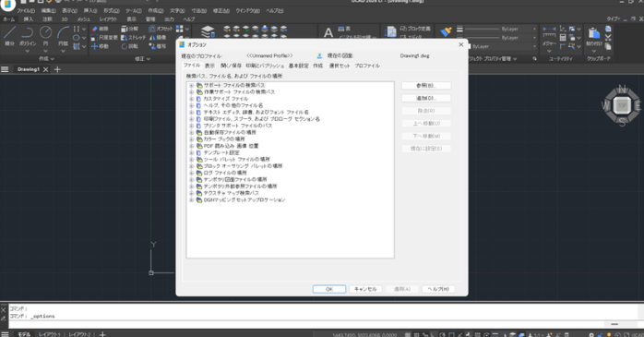The height and width of the screenshot is (337, 644).
Task: Click the オフセット (Offset) tool
Action: [x=161, y=29]
